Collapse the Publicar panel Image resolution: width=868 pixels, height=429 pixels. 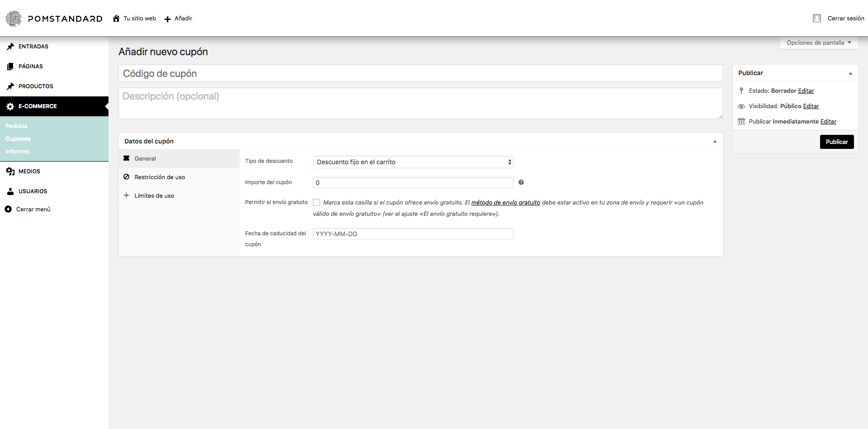(850, 73)
